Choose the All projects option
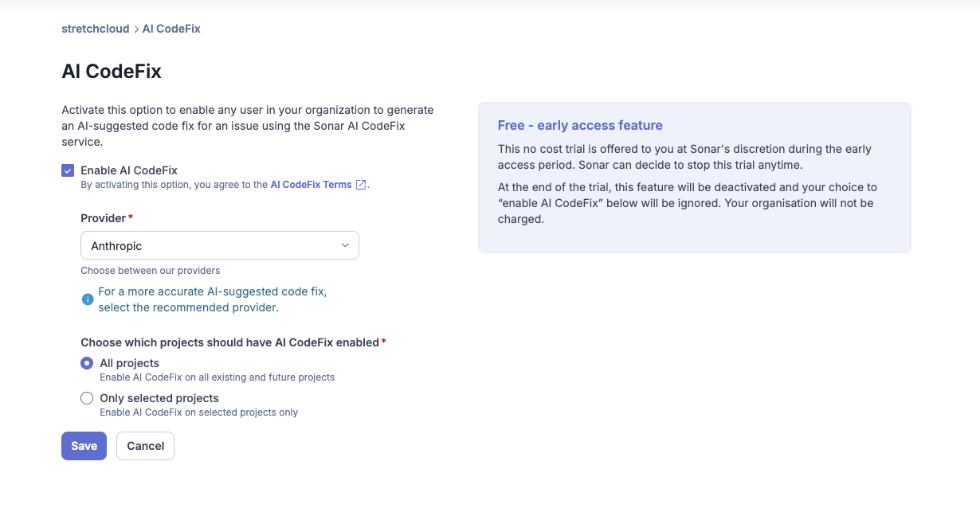Viewport: 980px width, 516px height. 87,362
